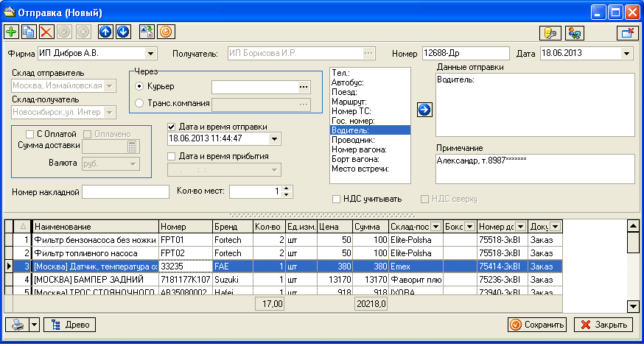
Task: Open Курьер field ellipsis lookup
Action: (303, 87)
